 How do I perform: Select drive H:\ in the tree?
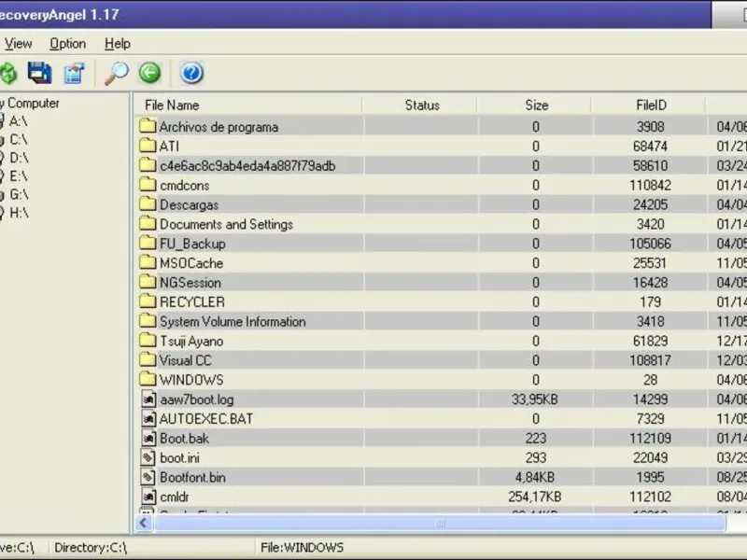tap(19, 212)
